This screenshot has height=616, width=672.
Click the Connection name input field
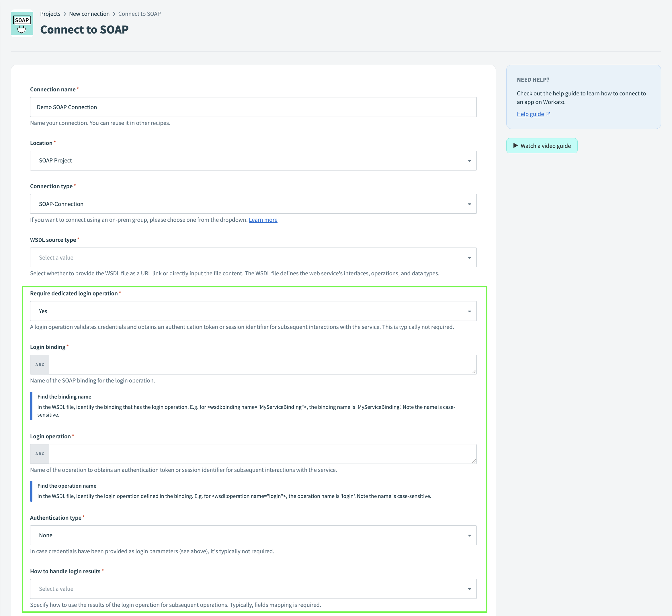pyautogui.click(x=253, y=107)
